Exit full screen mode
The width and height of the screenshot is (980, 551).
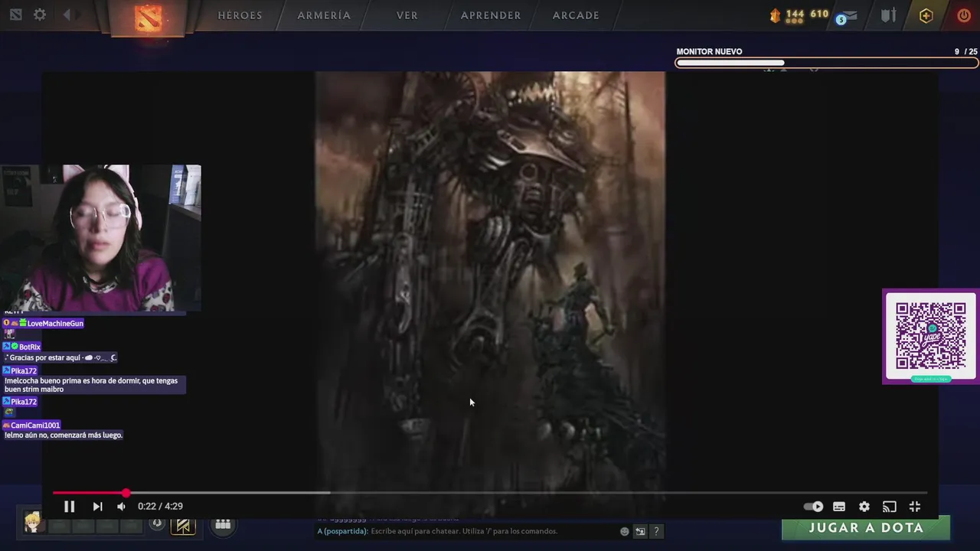point(915,506)
